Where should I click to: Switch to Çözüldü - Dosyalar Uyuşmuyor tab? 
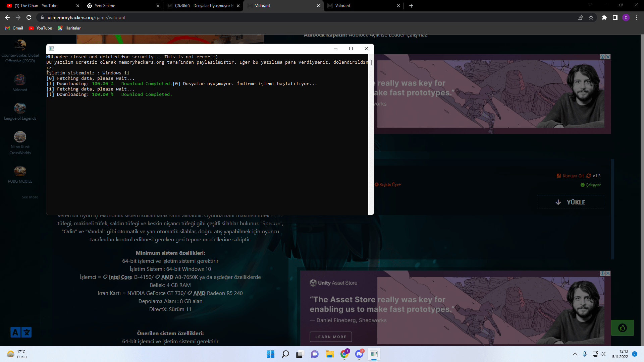click(x=203, y=6)
